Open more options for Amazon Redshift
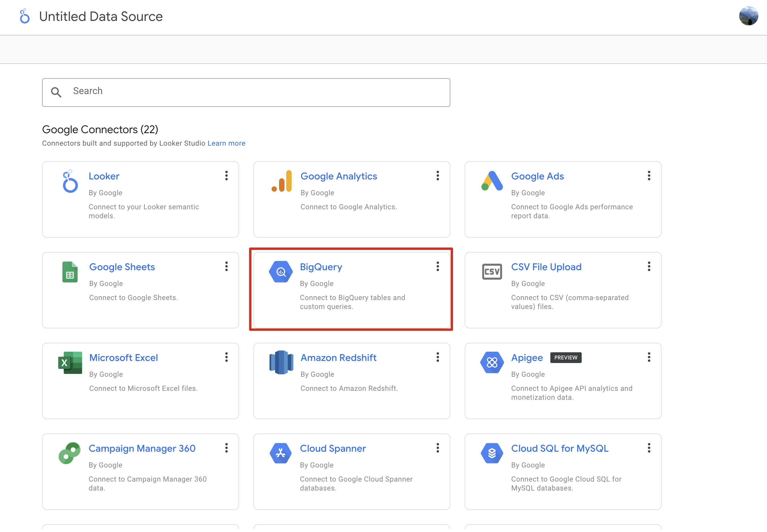767x532 pixels. click(x=438, y=357)
